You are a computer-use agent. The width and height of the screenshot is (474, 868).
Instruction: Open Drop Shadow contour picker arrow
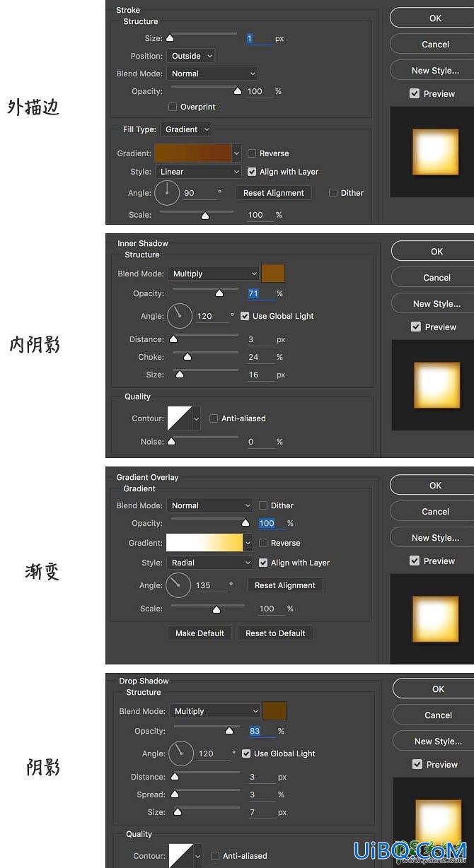click(x=197, y=856)
